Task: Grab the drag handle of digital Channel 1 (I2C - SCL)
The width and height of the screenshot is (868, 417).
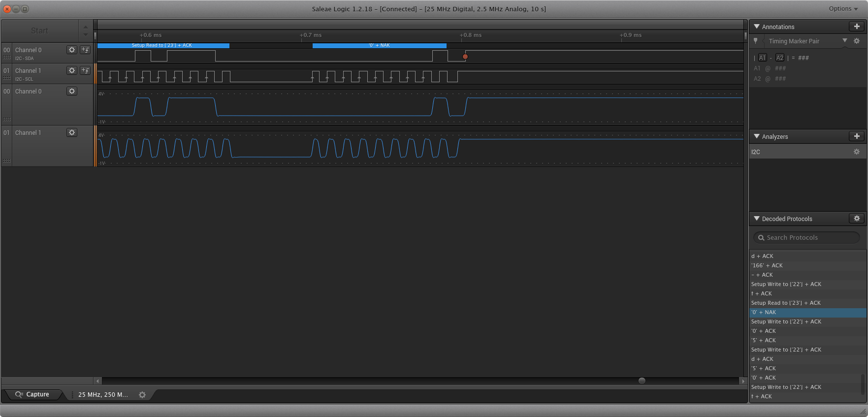Action: tap(7, 79)
